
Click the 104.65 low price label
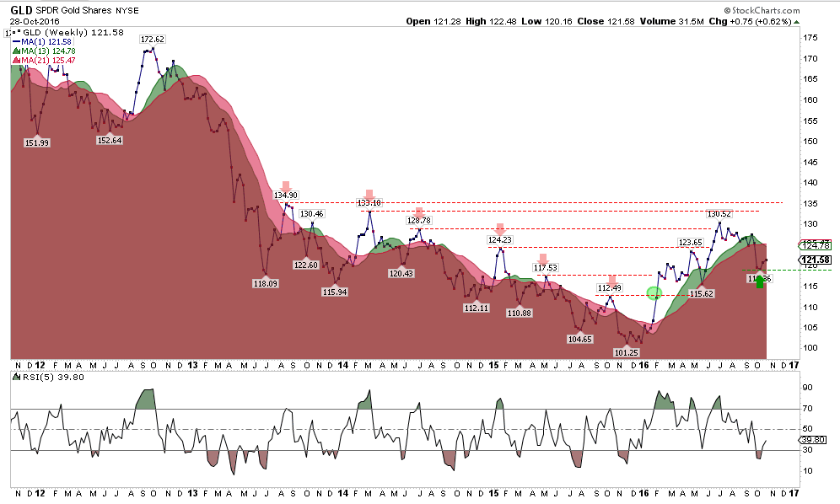579,339
